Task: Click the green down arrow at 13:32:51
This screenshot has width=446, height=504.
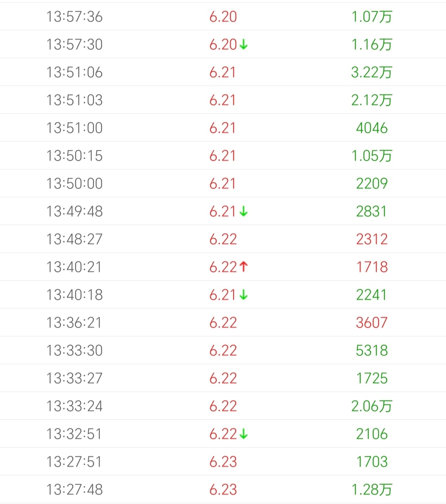Action: pyautogui.click(x=244, y=434)
